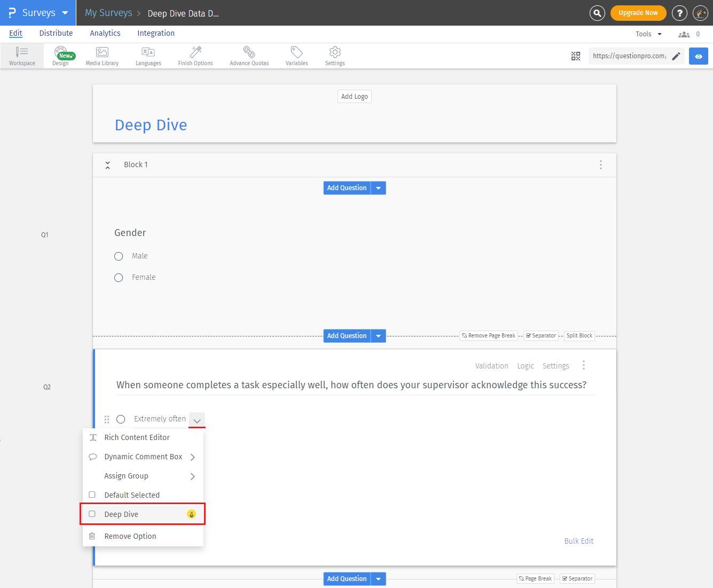Screen dimensions: 713x588
Task: Open the Tools dropdown
Action: point(648,34)
